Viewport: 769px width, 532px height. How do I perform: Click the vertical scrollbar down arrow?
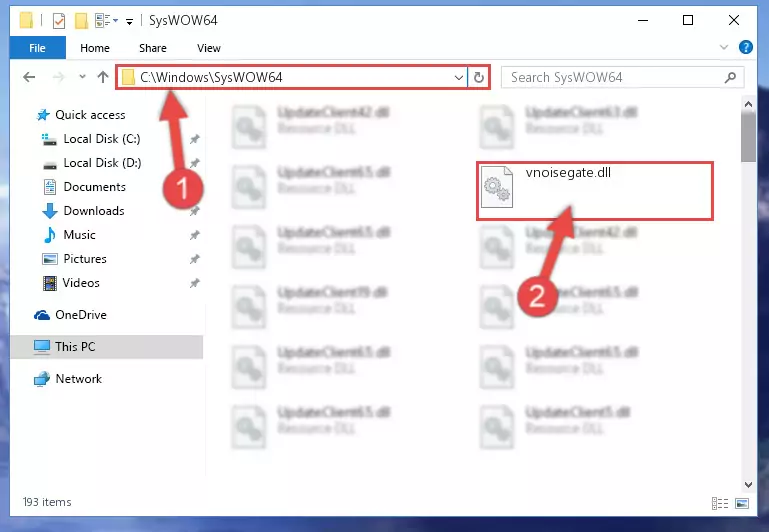coord(748,485)
